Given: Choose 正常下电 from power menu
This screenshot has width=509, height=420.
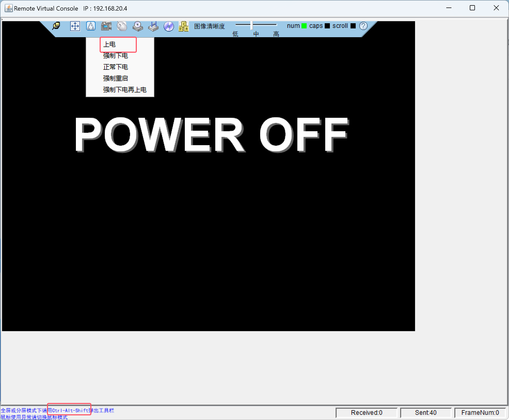Looking at the screenshot, I should 115,67.
